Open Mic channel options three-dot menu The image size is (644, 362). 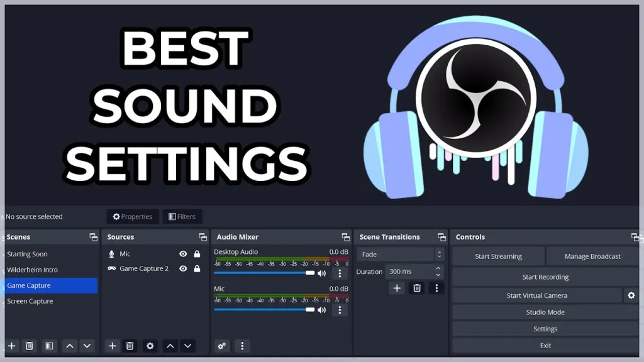click(340, 310)
